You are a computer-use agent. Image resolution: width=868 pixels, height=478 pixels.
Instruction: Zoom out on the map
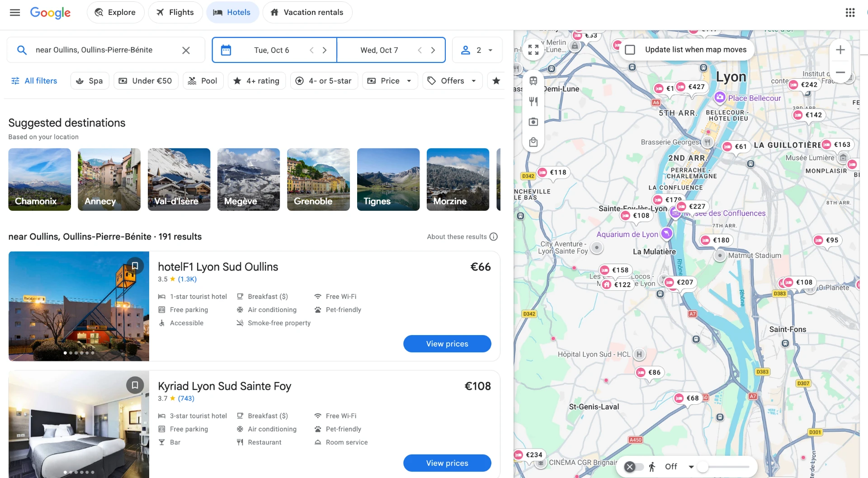tap(840, 72)
